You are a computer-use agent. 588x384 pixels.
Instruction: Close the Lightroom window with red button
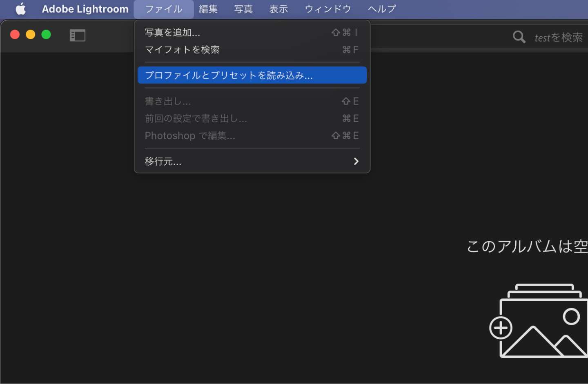[x=15, y=35]
